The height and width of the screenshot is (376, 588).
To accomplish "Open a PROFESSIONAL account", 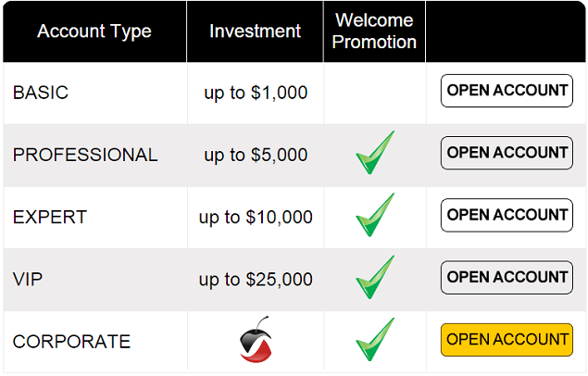I will 507,153.
